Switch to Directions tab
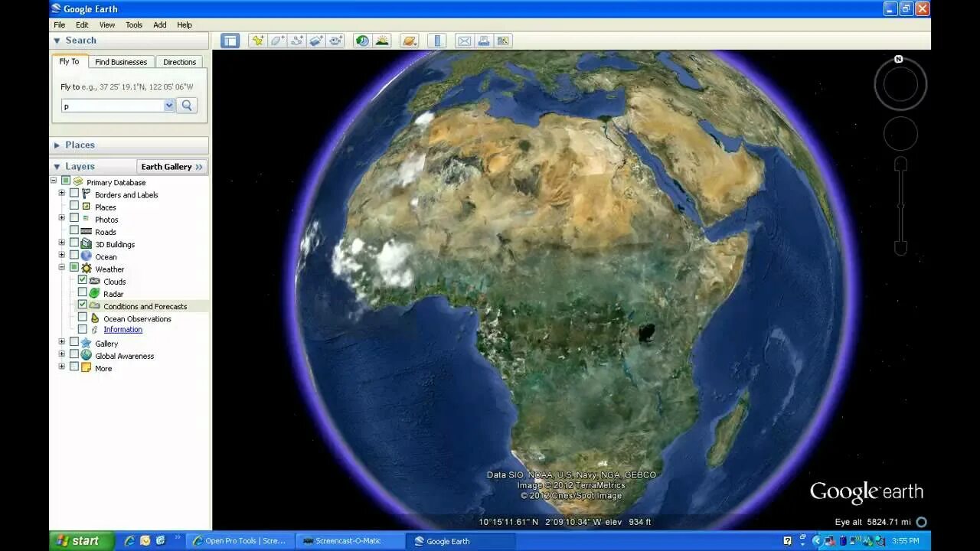Viewport: 980px width, 551px height. (179, 62)
